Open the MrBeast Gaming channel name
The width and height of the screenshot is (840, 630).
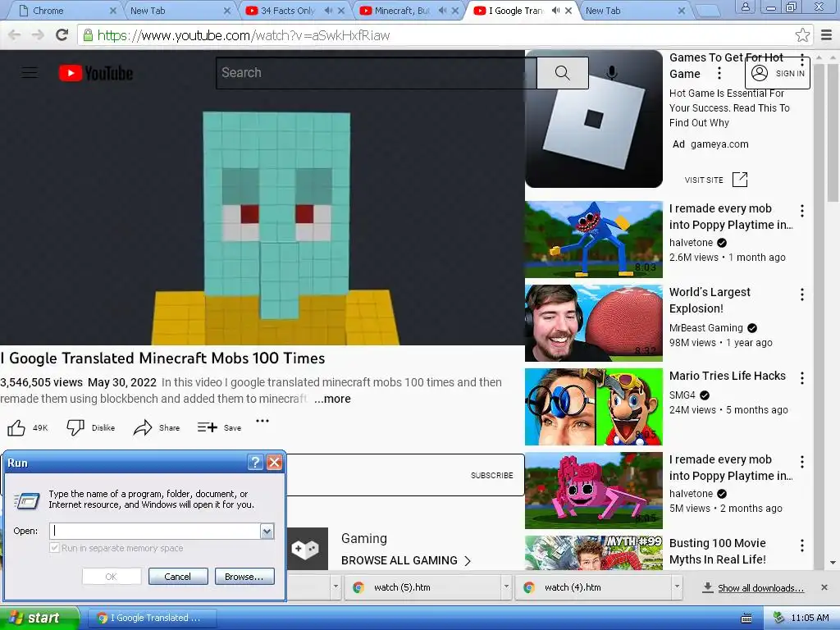(706, 327)
